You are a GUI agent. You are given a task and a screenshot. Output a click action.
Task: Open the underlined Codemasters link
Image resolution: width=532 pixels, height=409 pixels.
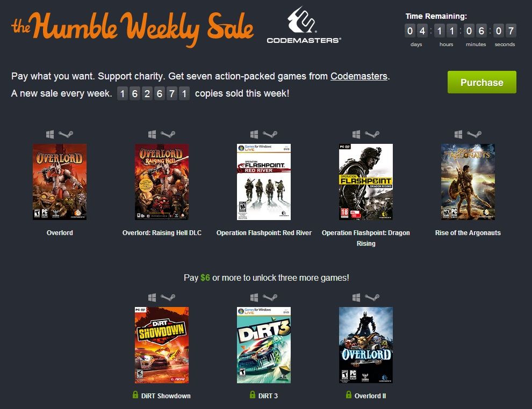[x=359, y=76]
